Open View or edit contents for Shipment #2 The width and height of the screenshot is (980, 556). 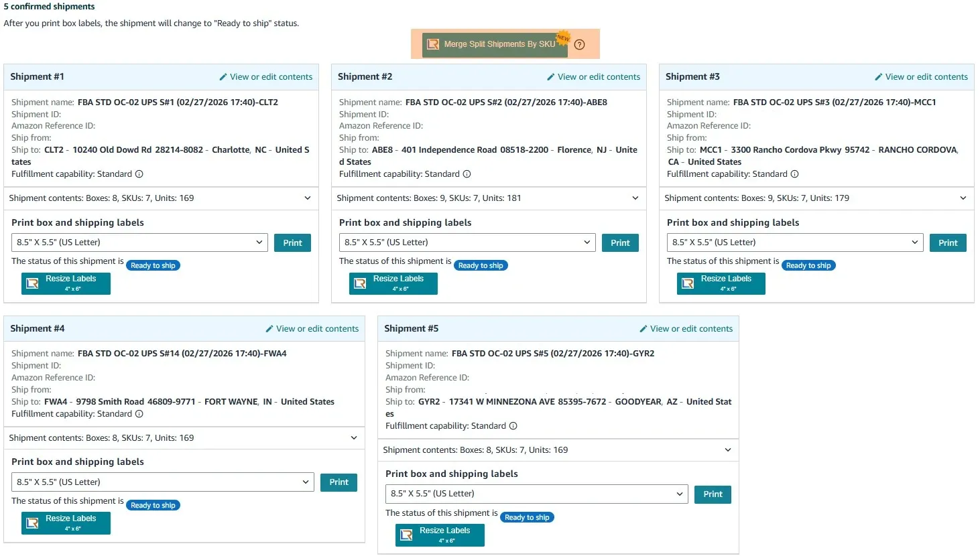599,77
